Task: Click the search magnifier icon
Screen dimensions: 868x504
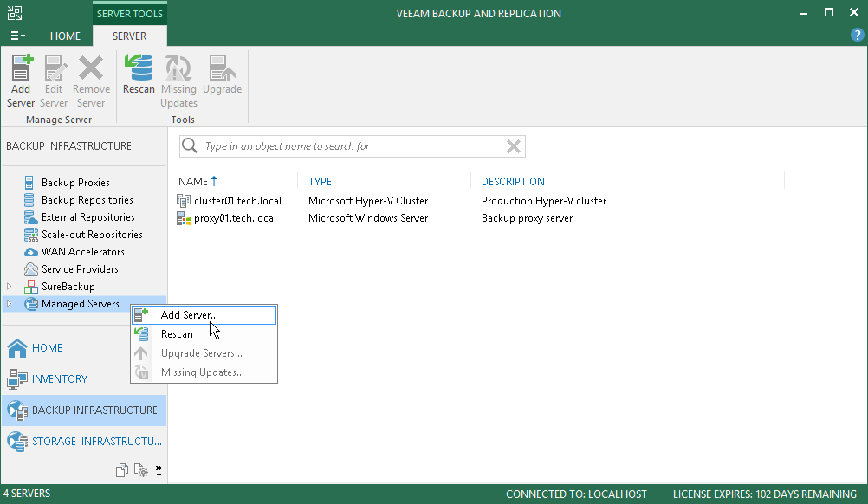Action: 190,146
